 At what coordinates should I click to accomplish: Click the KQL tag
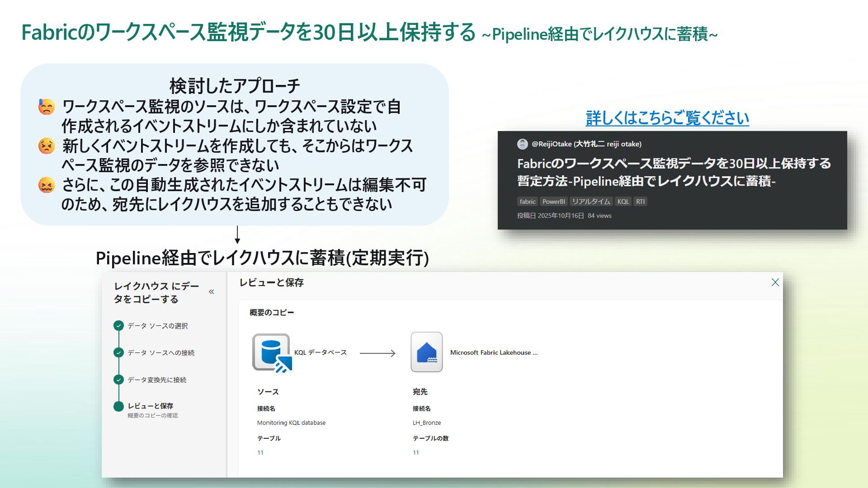click(x=623, y=202)
